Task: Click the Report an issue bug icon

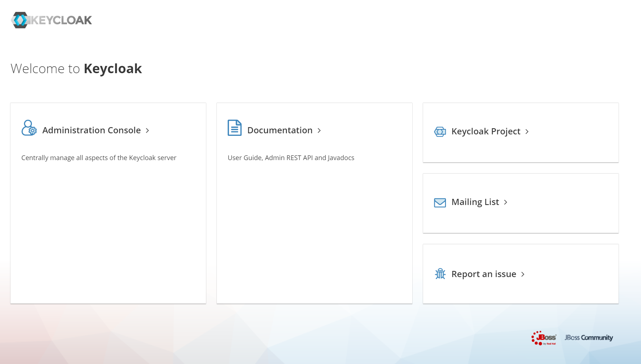Action: (440, 274)
